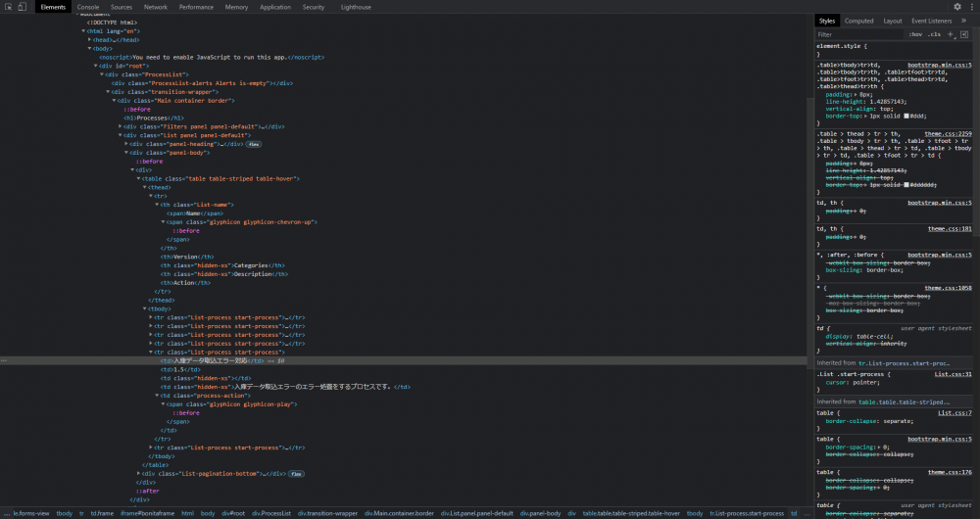Select div.transition-wrapper in the breadcrumb bar
This screenshot has height=519, width=980.
coord(327,513)
